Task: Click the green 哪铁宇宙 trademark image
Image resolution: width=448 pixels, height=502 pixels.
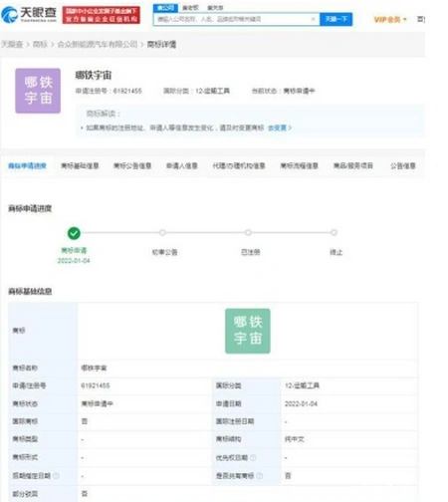Action: point(248,331)
